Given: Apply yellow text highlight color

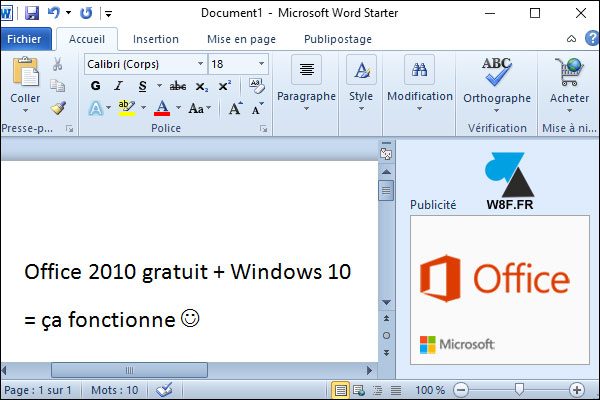Looking at the screenshot, I should click(x=127, y=108).
